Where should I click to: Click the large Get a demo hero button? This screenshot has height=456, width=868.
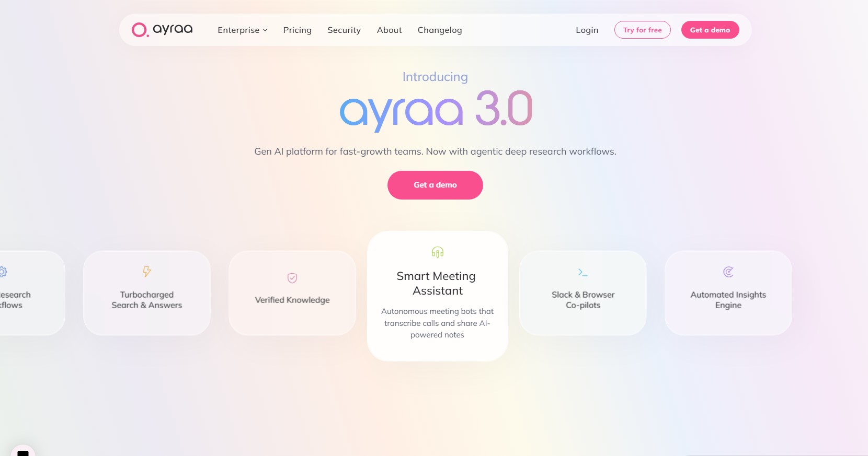435,185
